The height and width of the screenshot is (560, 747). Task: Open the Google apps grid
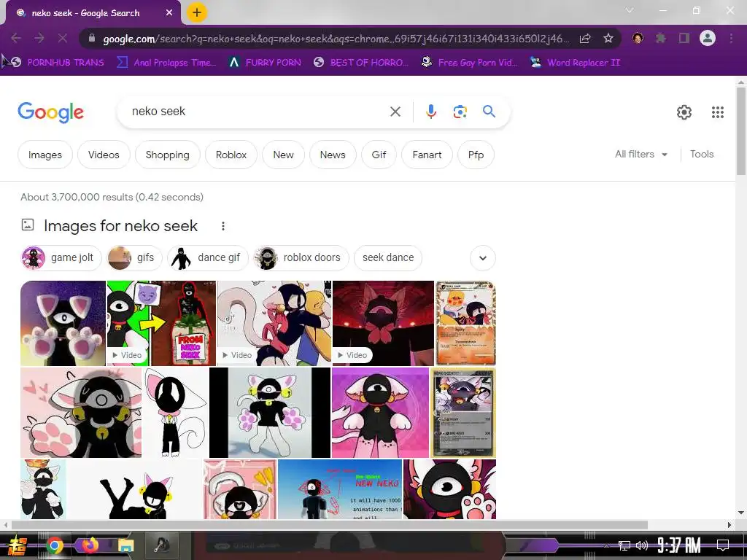[x=718, y=112]
